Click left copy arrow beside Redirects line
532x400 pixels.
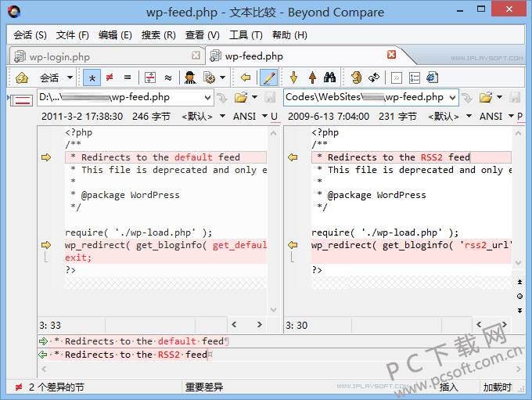pos(46,157)
